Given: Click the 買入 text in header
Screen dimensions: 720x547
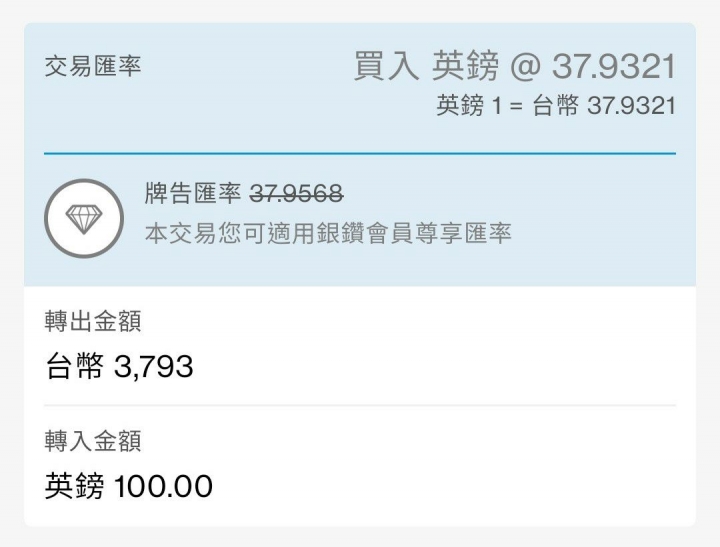Looking at the screenshot, I should 386,66.
